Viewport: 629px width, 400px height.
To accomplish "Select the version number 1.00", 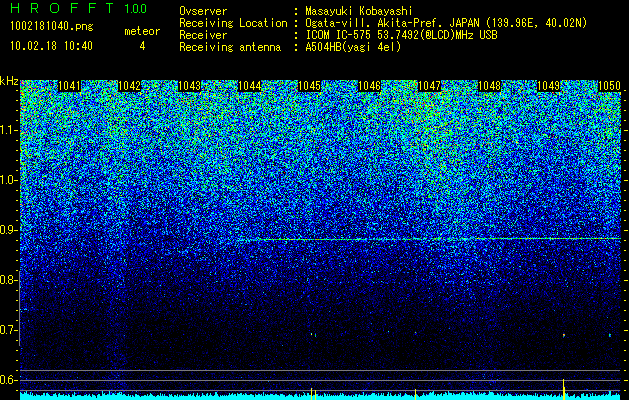I will pos(135,8).
